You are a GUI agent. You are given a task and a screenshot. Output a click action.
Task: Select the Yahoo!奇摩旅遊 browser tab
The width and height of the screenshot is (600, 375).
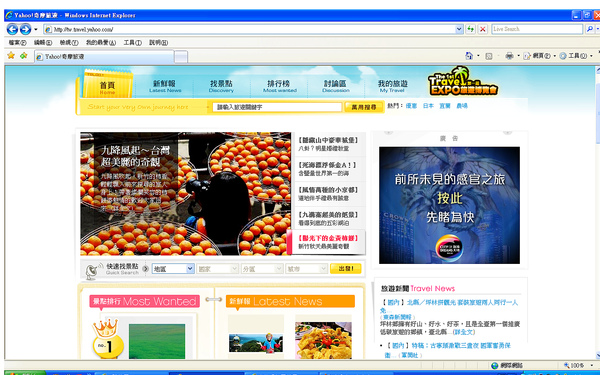click(x=104, y=57)
